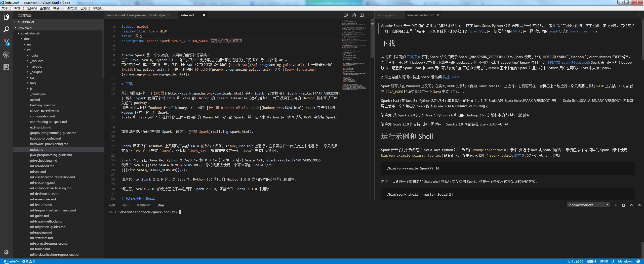This screenshot has width=644, height=264.
Task: Click the split editor icon
Action: (362, 15)
